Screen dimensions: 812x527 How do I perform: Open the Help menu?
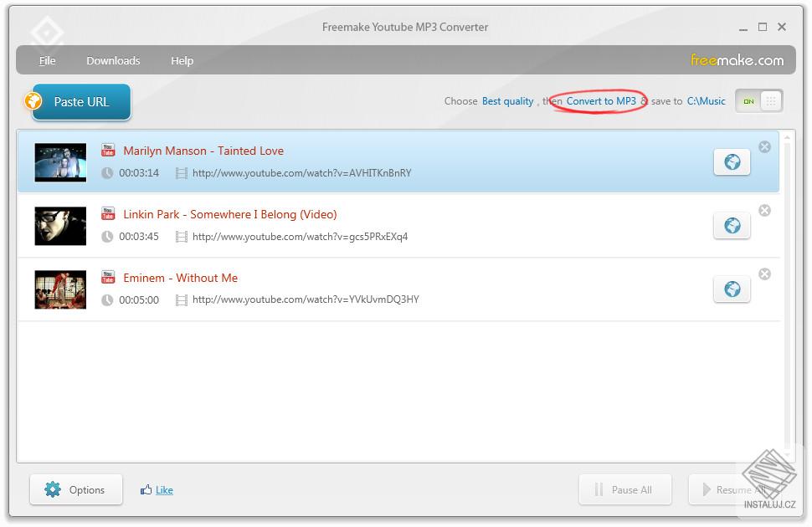pos(182,60)
